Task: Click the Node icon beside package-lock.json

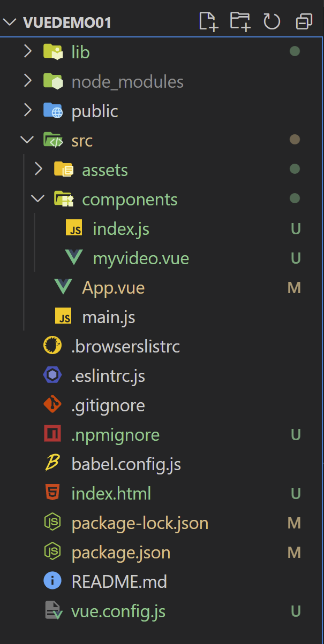Action: click(52, 523)
